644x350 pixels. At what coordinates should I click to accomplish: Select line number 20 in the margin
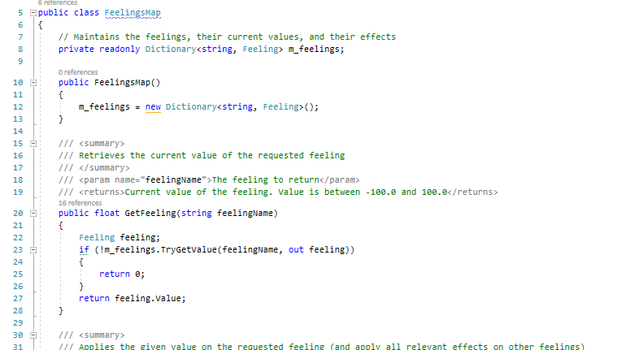pyautogui.click(x=18, y=214)
